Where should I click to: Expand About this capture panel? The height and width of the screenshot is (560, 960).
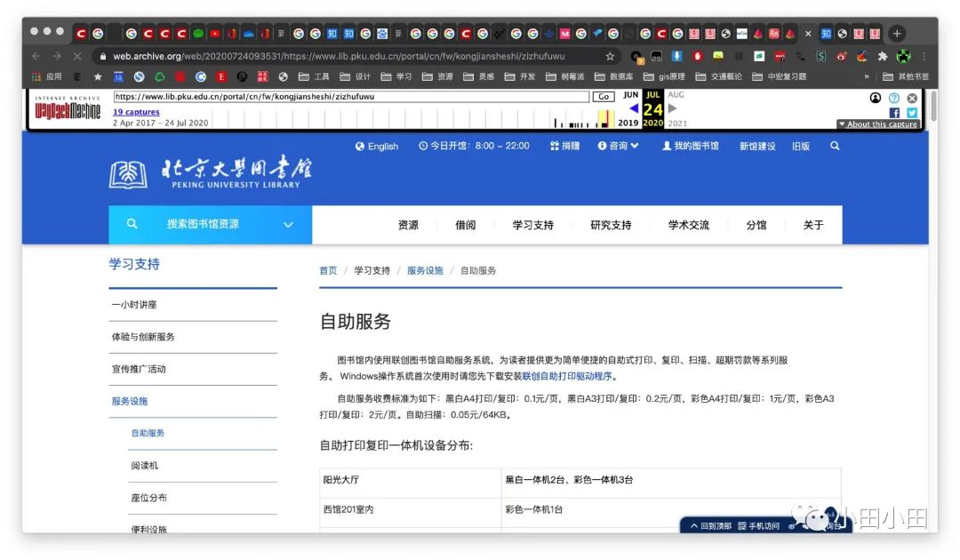tap(878, 124)
